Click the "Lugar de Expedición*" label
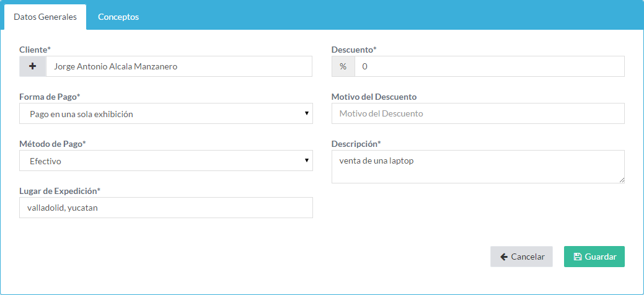This screenshot has width=644, height=295. click(x=60, y=191)
